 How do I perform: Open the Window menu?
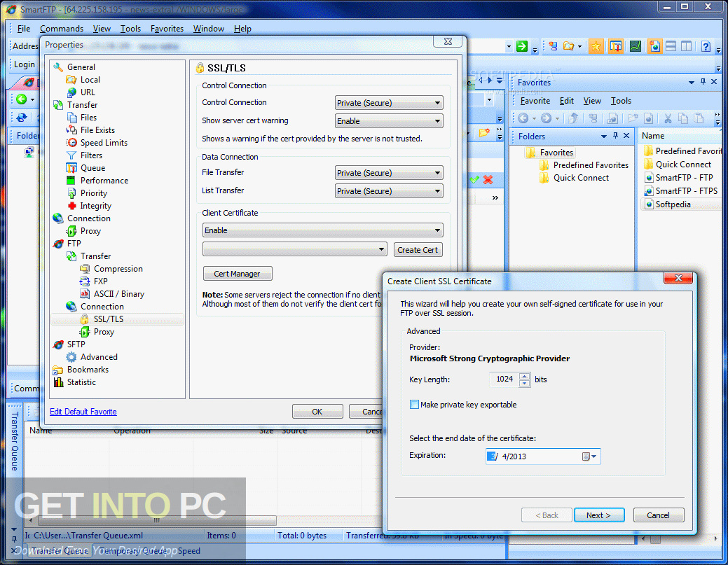pyautogui.click(x=209, y=29)
